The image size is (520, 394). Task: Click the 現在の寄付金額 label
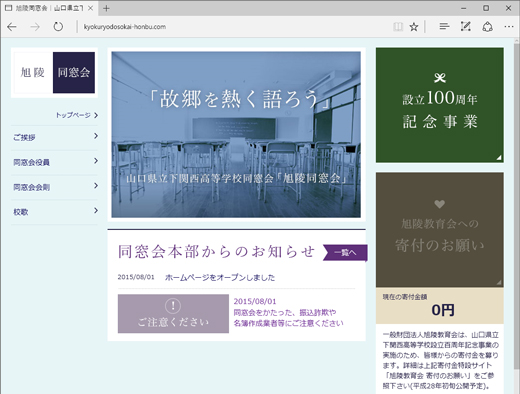point(405,297)
